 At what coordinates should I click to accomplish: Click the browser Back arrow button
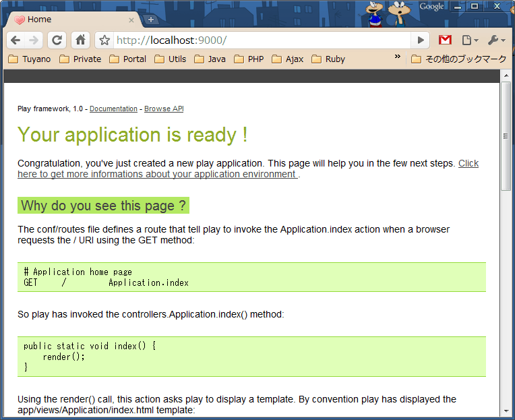(x=16, y=40)
